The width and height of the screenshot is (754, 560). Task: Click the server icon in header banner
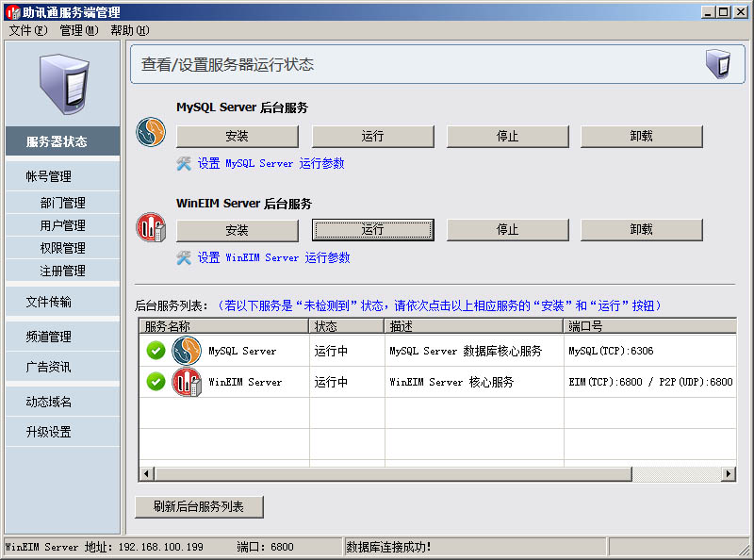coord(718,64)
